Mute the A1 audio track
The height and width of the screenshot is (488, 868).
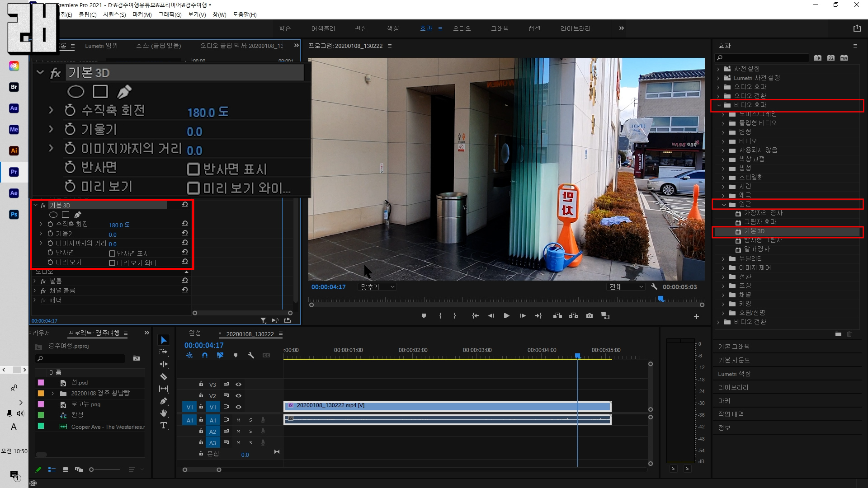click(239, 420)
